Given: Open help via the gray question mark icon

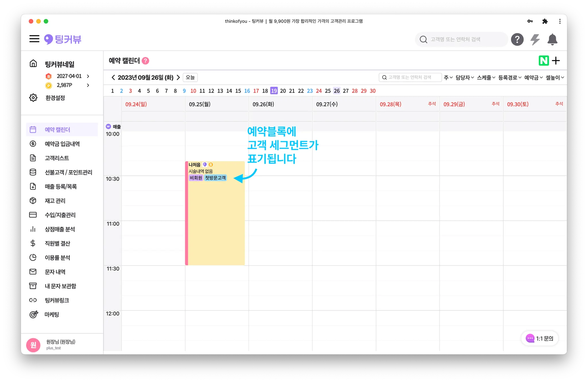Looking at the screenshot, I should tap(517, 39).
